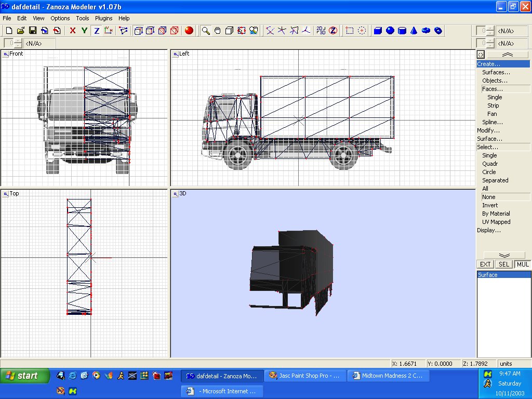This screenshot has width=532, height=399.
Task: Expand the Modify... command group
Action: [488, 130]
